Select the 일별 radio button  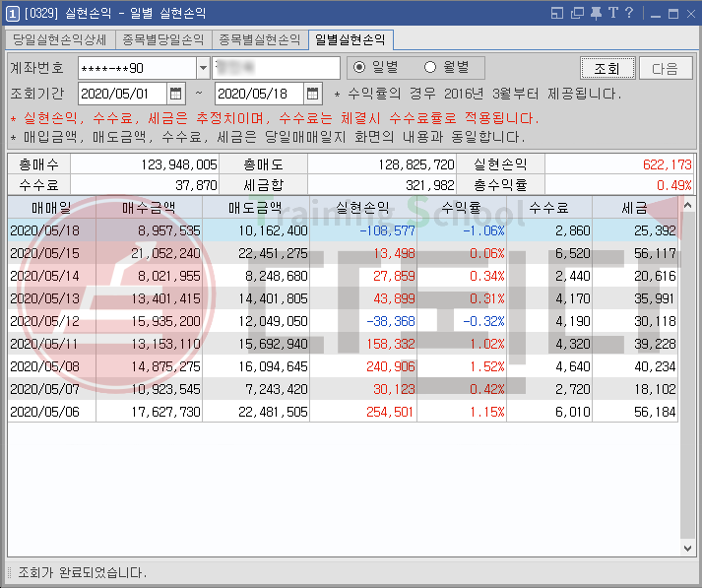point(359,68)
